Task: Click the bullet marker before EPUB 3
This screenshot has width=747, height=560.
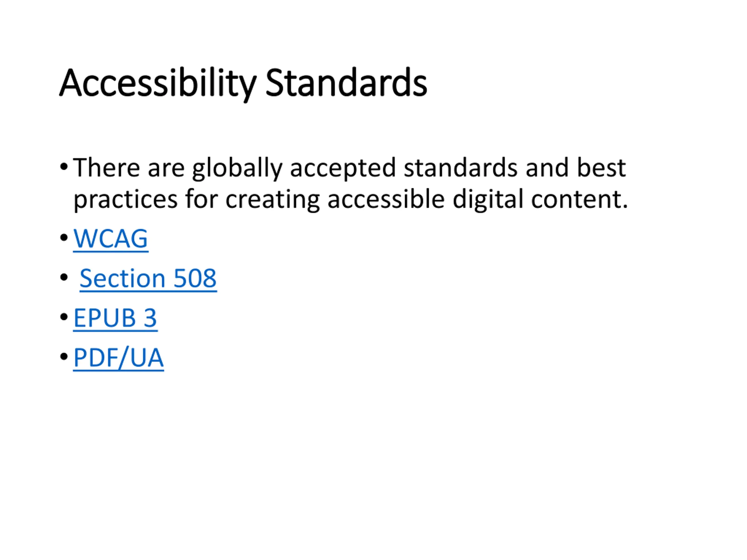Action: pos(64,317)
